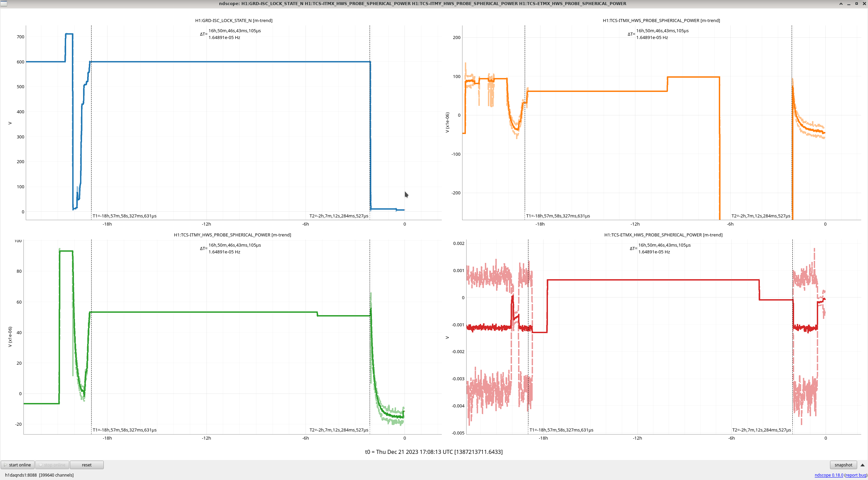Image resolution: width=868 pixels, height=480 pixels.
Task: Expand the control panel with the up triangle
Action: tap(863, 465)
